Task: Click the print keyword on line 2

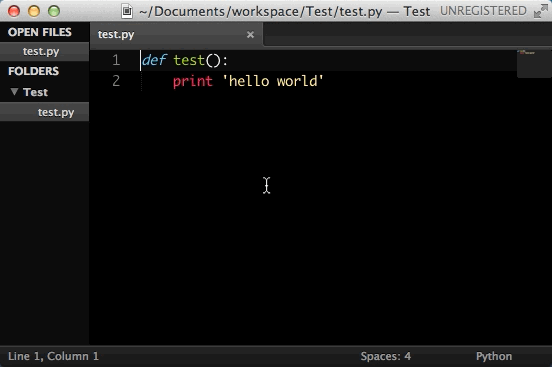Action: click(x=193, y=81)
